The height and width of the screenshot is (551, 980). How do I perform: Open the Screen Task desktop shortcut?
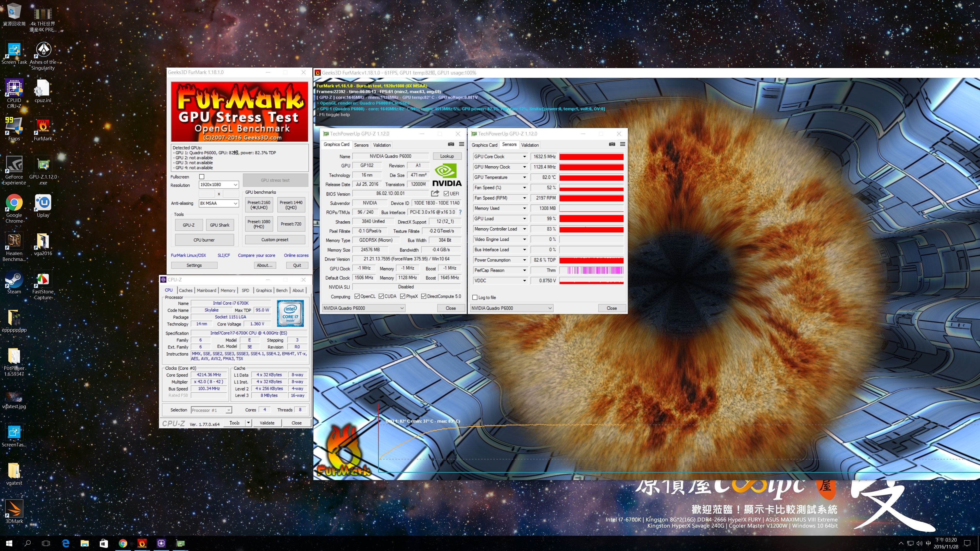click(14, 53)
